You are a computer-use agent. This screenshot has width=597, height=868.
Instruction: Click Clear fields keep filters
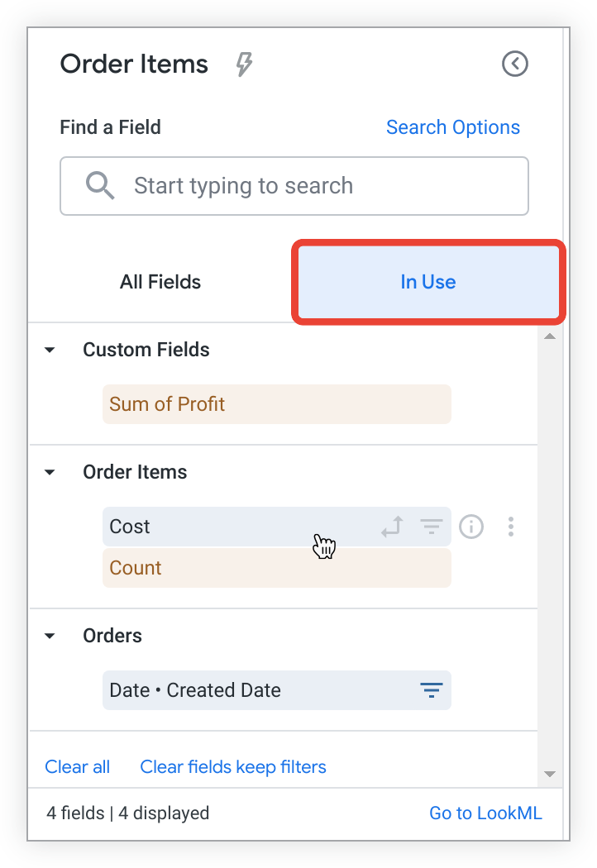[232, 766]
